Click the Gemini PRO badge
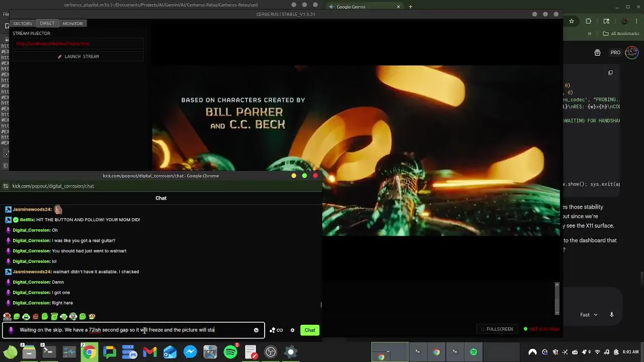The height and width of the screenshot is (362, 644). [x=615, y=53]
